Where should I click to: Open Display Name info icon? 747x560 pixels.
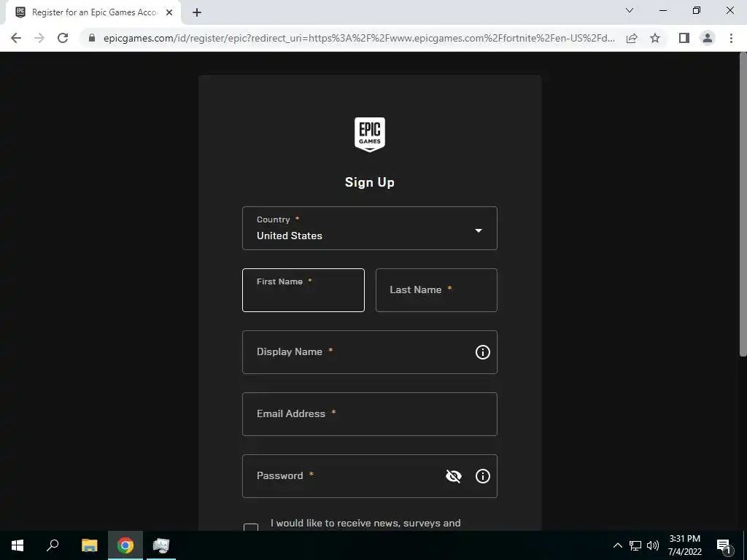coord(483,352)
